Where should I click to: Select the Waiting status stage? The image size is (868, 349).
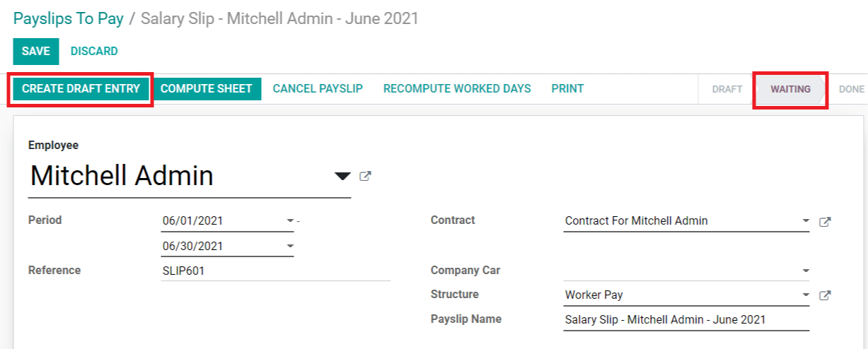[790, 90]
